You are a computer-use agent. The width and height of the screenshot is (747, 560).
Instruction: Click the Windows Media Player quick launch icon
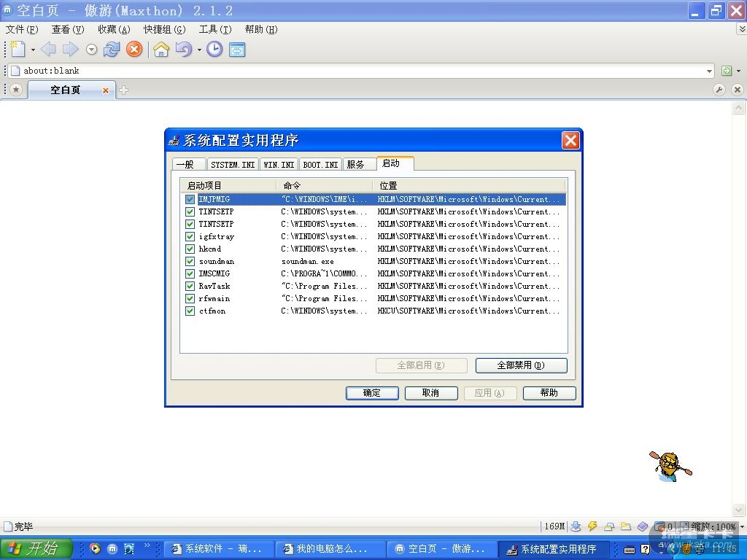[x=95, y=548]
